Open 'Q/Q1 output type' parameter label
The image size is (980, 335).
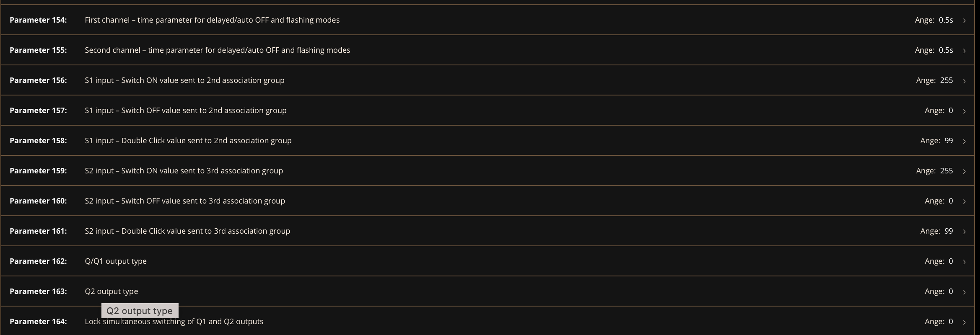point(116,261)
